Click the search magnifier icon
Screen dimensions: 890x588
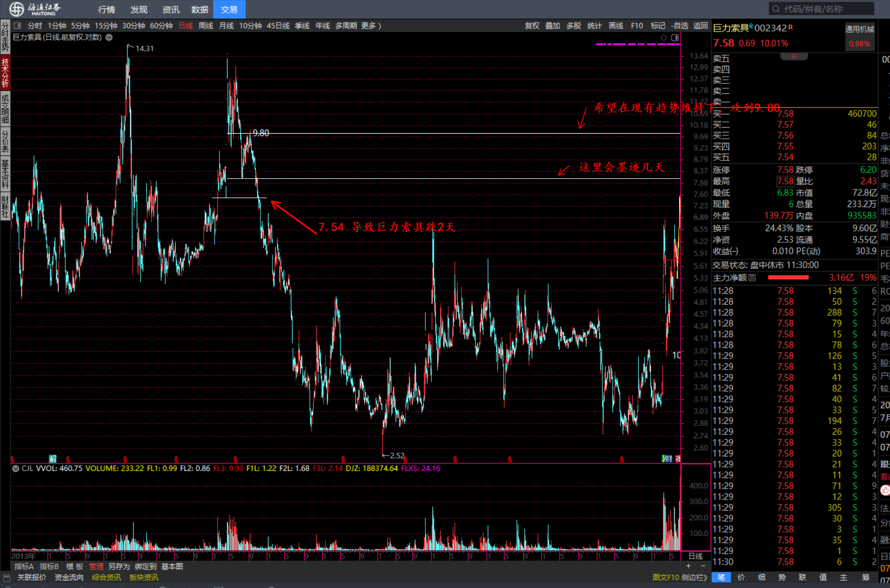click(776, 9)
